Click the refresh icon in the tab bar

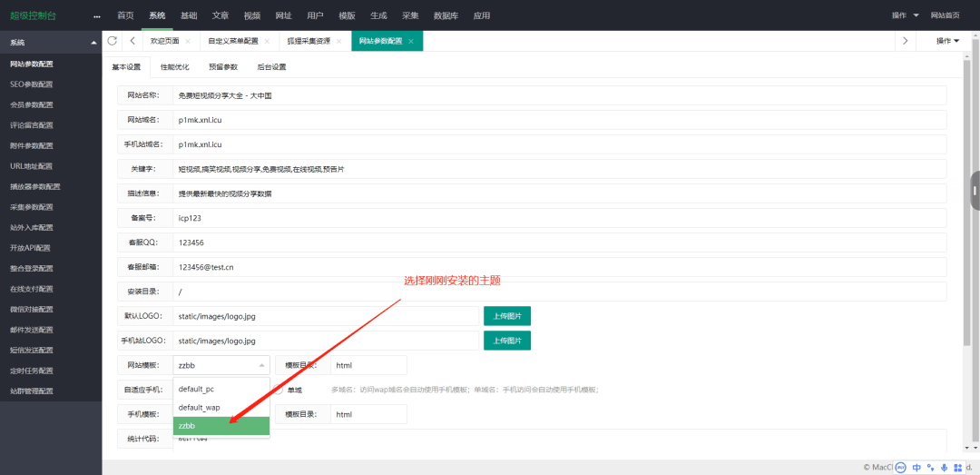tap(113, 41)
